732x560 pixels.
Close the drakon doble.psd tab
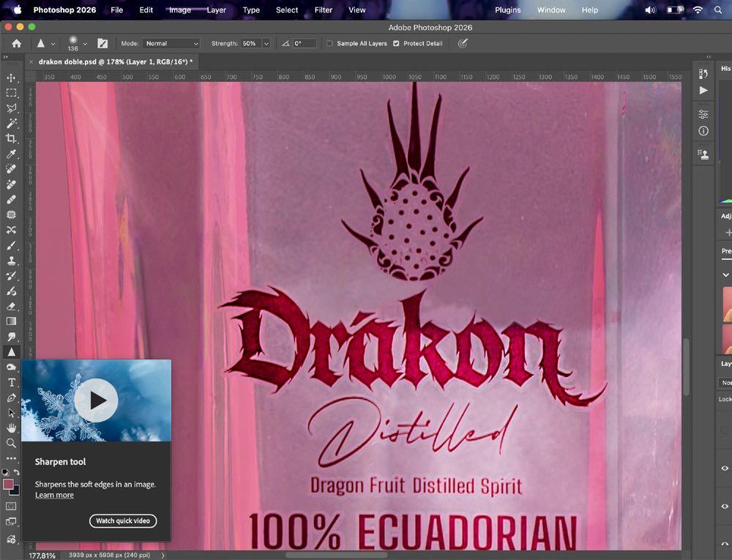coord(31,61)
